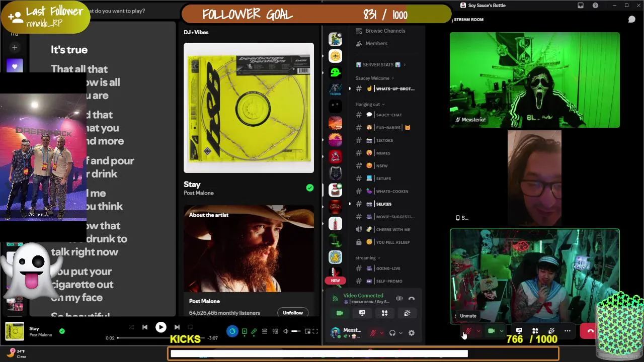Seek on the Spotify song progress bar
Screen dimensions: 644x362
point(161,338)
